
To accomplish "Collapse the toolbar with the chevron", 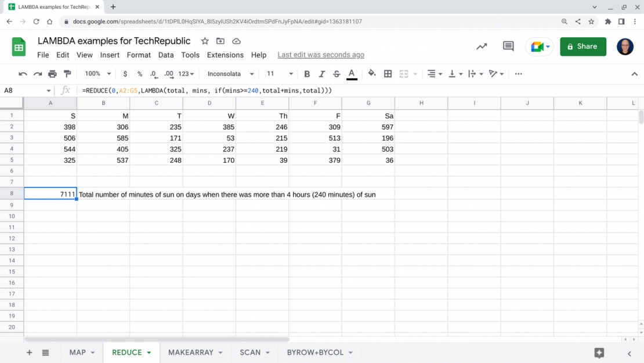I will coord(635,74).
